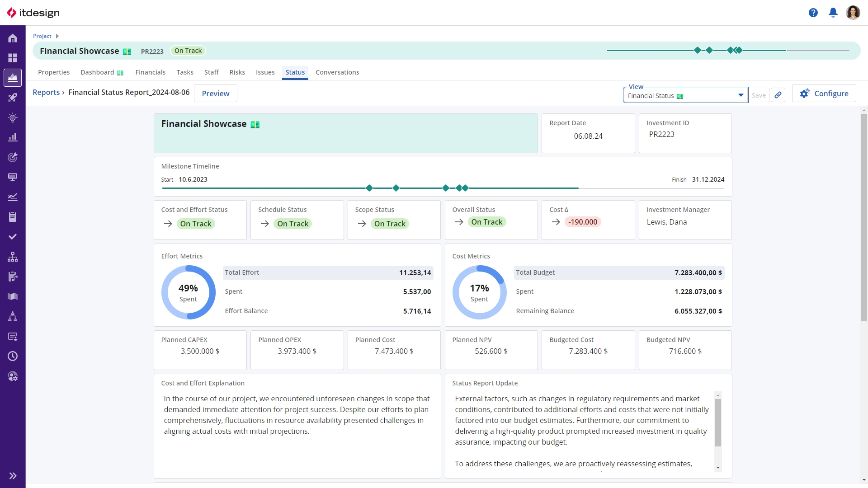Click the clock icon in sidebar
This screenshot has height=488, width=868.
(x=13, y=356)
